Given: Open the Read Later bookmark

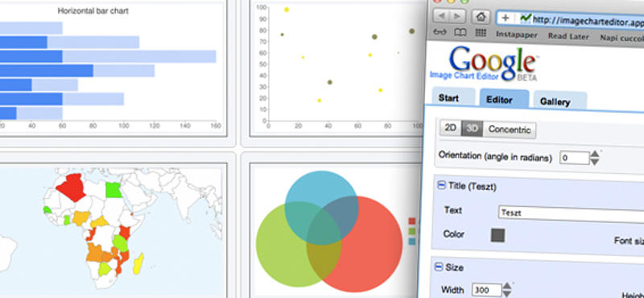Looking at the screenshot, I should 568,36.
